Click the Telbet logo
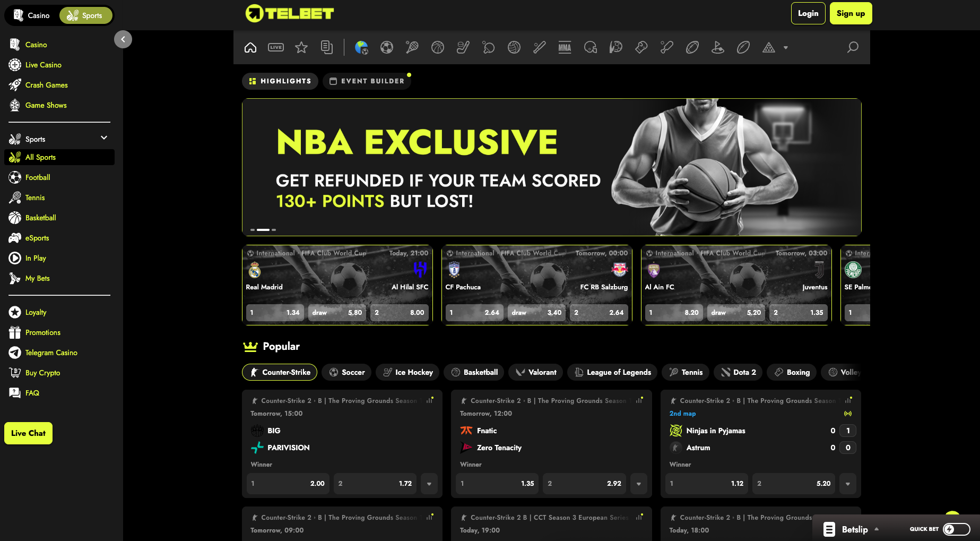 [x=290, y=13]
